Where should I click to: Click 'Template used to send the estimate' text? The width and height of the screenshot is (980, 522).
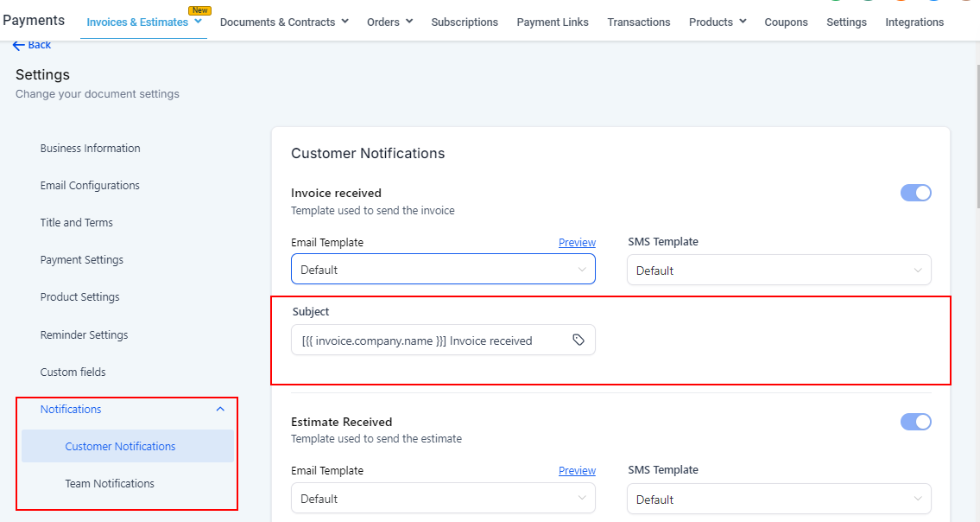tap(376, 439)
